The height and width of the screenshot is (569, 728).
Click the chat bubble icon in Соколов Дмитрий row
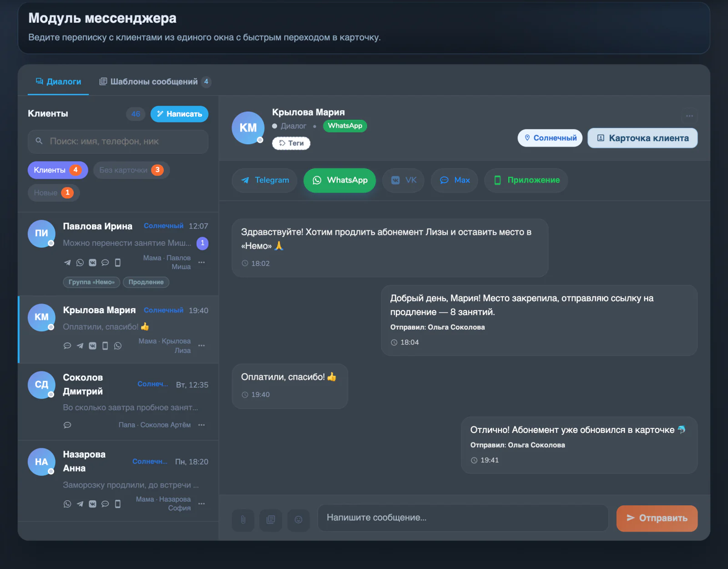pos(67,425)
